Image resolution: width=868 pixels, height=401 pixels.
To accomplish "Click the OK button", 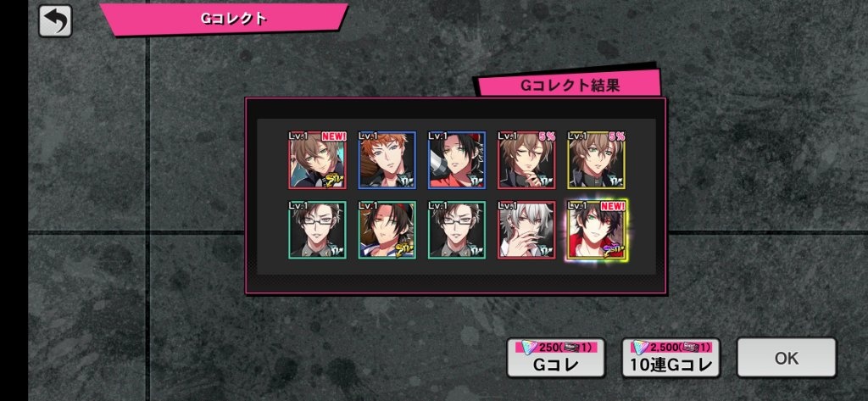I will tap(786, 358).
